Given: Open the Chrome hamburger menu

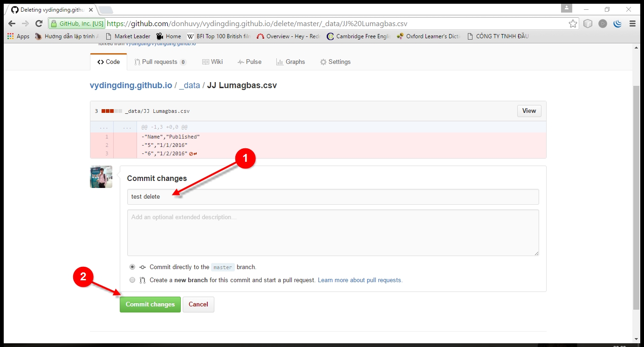Looking at the screenshot, I should [x=632, y=23].
